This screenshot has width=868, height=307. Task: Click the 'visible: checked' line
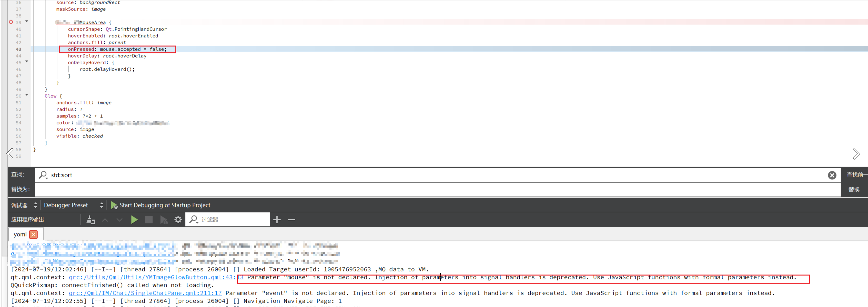80,136
